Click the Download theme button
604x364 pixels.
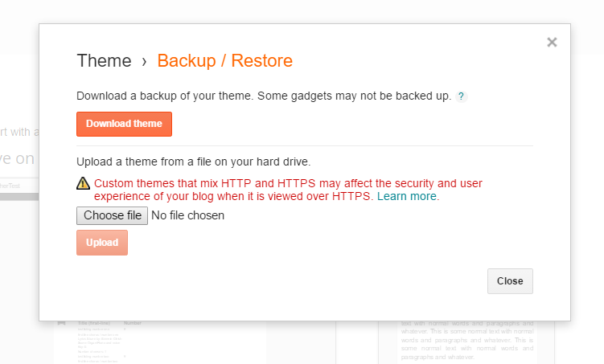coord(124,124)
